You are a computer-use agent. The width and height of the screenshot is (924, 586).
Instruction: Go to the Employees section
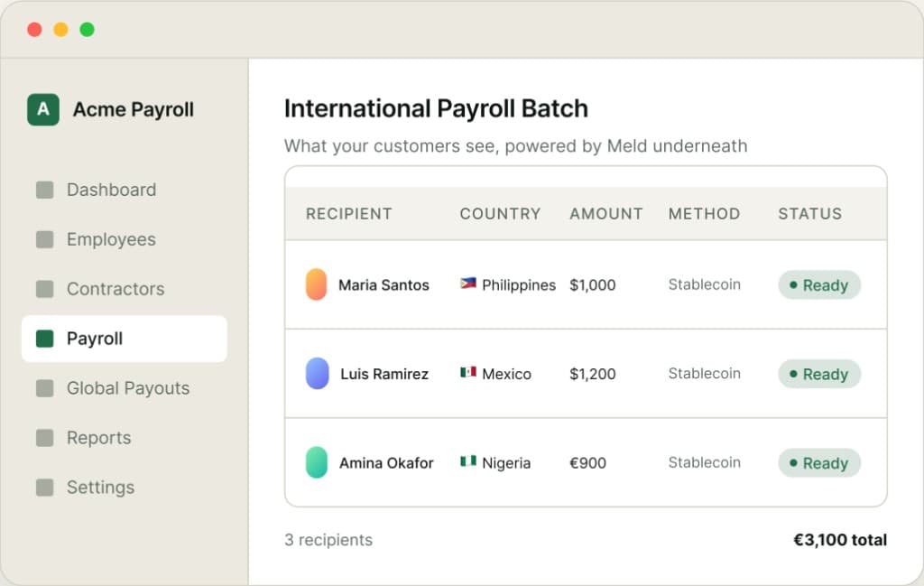pos(125,239)
